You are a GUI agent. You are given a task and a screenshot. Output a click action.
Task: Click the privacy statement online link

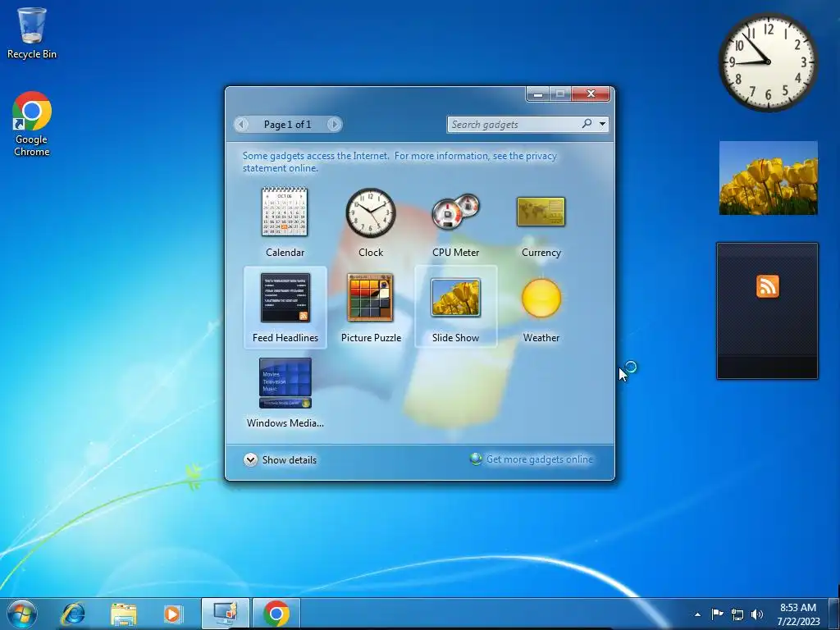tap(399, 162)
